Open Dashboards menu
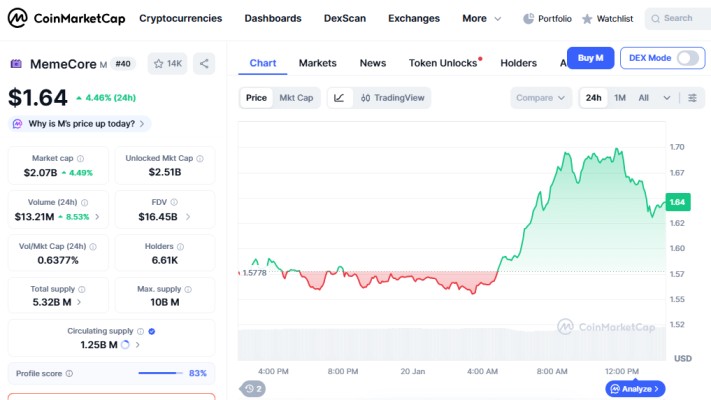The height and width of the screenshot is (400, 711). click(x=273, y=19)
